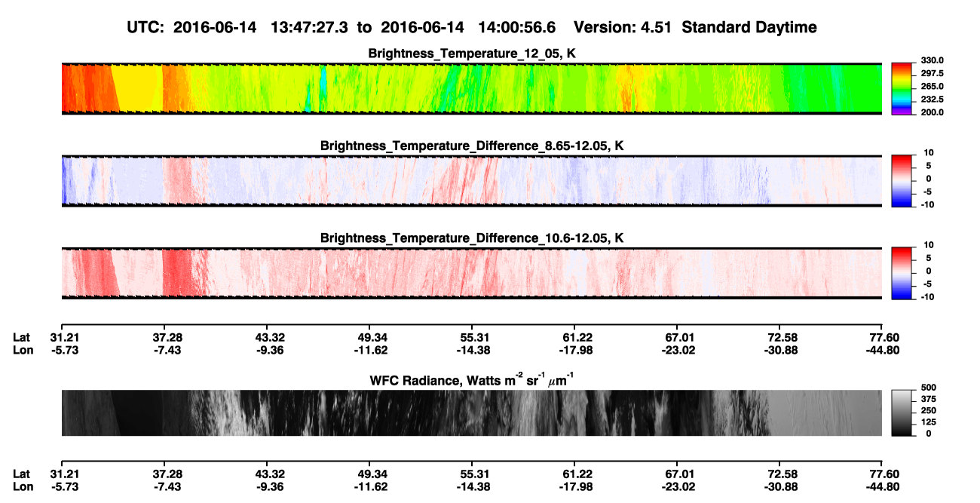The image size is (980, 503).
Task: Click the grayscale colorbar beside WFC Radiance
Action: pyautogui.click(x=901, y=413)
